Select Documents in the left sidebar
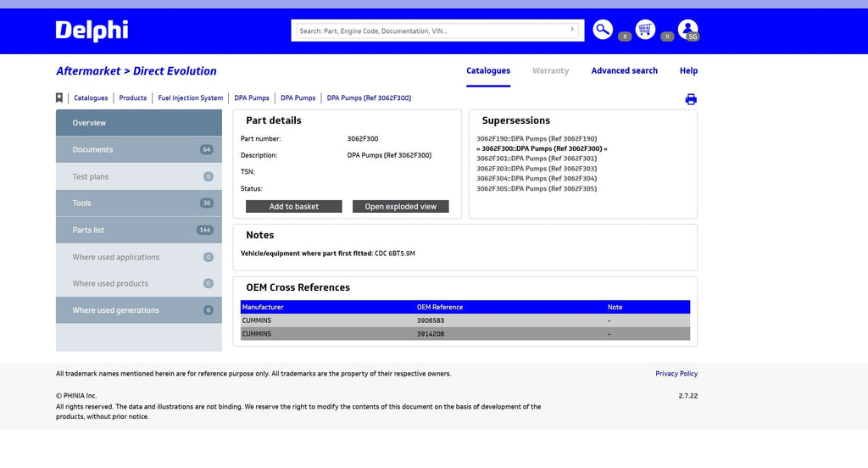 tap(93, 150)
